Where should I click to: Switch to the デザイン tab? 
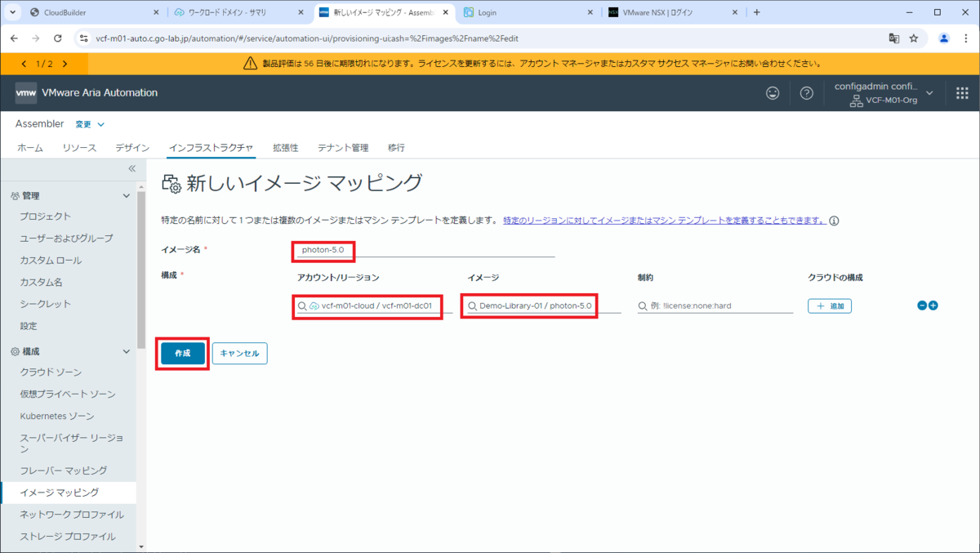132,148
